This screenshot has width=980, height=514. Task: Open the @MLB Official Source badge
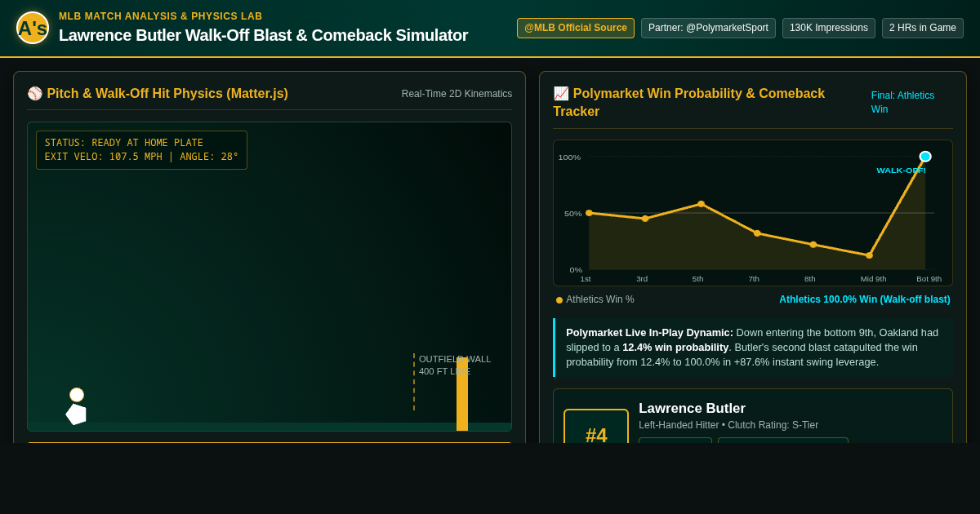click(x=576, y=28)
